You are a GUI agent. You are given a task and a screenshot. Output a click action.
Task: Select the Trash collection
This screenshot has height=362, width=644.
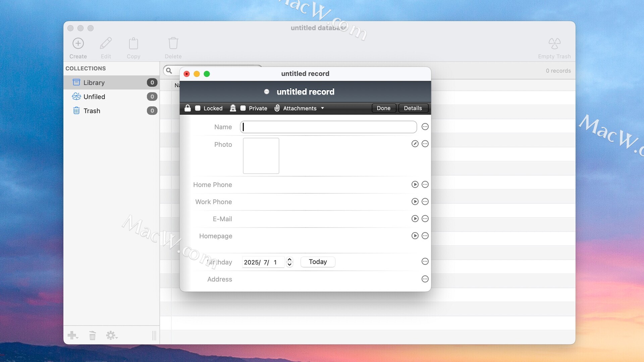(92, 111)
